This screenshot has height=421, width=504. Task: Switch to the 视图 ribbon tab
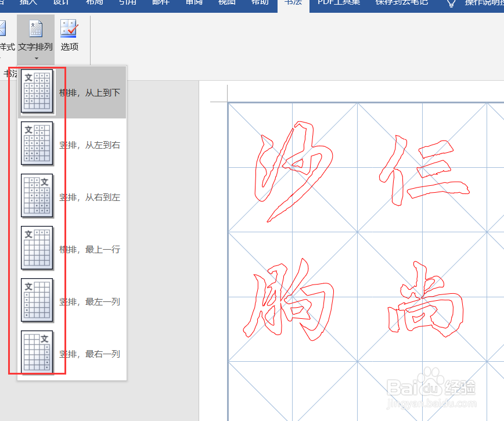click(x=226, y=3)
